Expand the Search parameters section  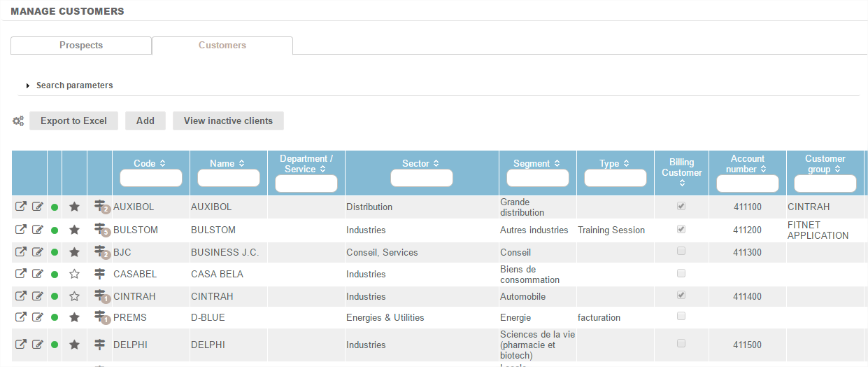(70, 85)
